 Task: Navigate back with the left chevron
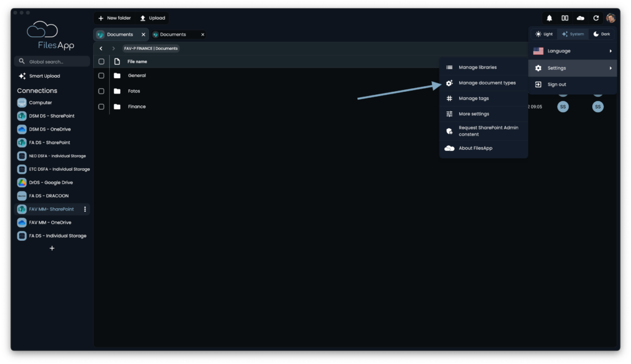click(x=101, y=48)
